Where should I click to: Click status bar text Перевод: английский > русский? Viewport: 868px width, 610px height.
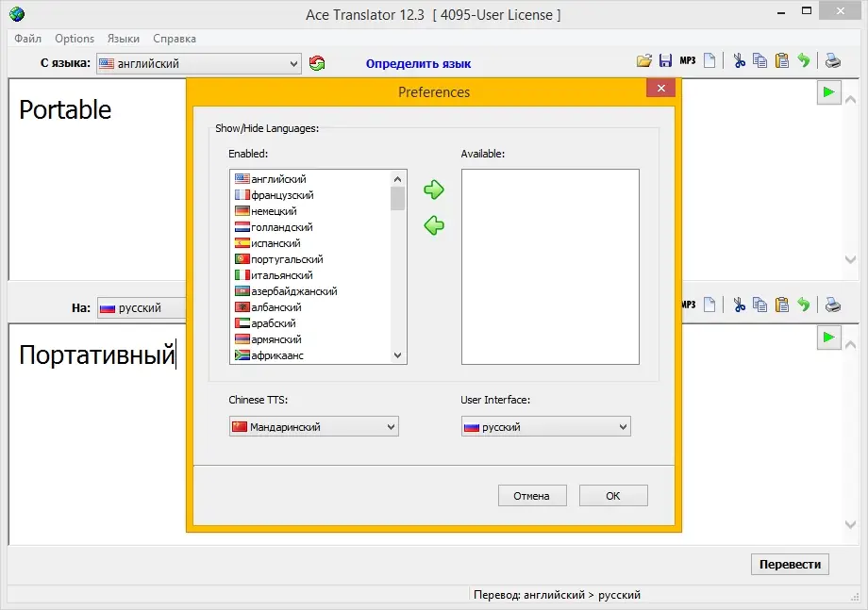click(x=557, y=595)
